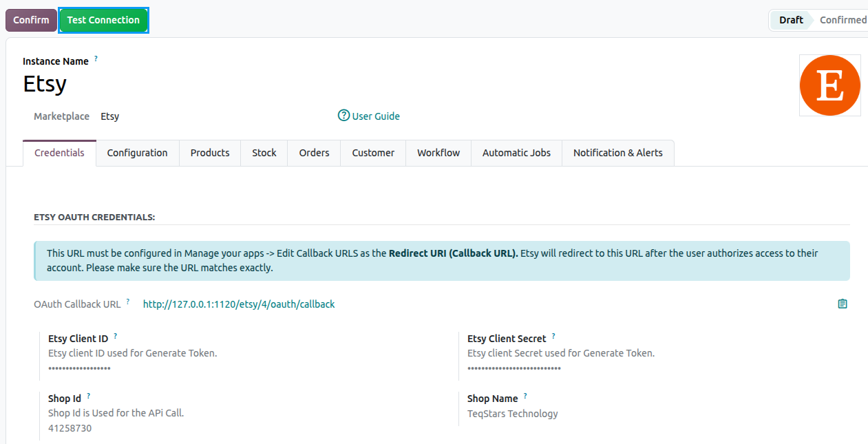The height and width of the screenshot is (444, 868).
Task: Open the Orders tab
Action: [314, 153]
